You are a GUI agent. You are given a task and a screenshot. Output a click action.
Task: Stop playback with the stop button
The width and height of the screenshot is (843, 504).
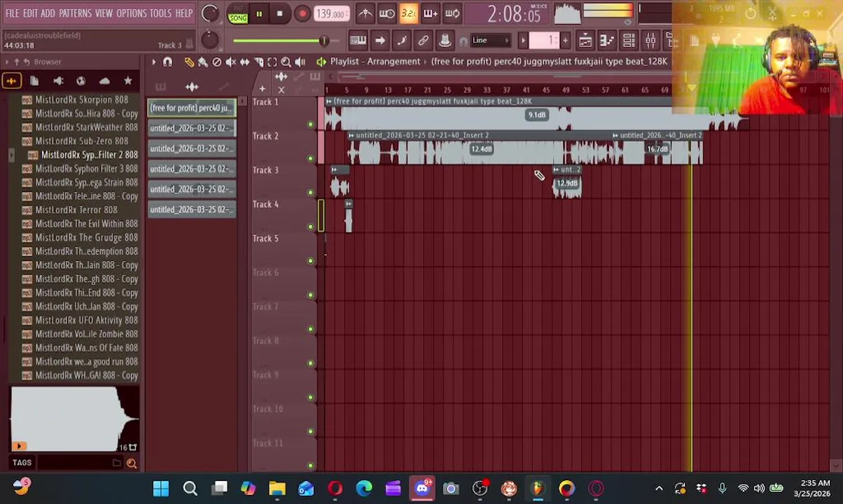[x=279, y=13]
